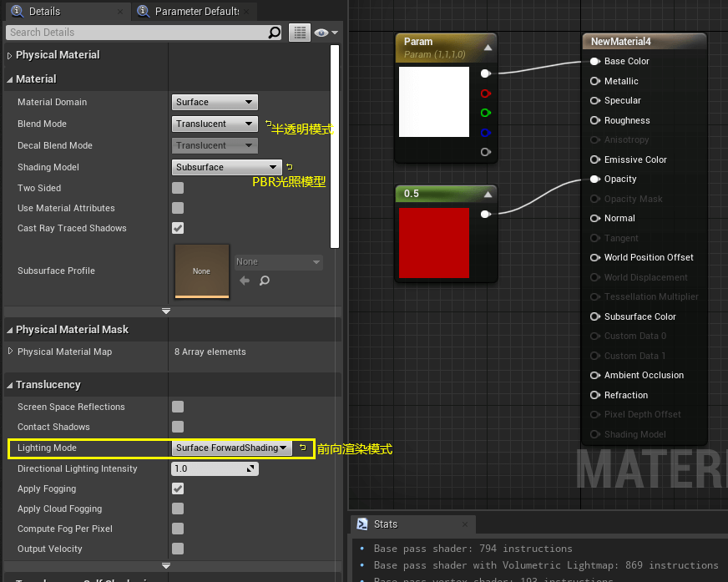728x582 pixels.
Task: Click the Subsurface Profile thumbnail
Action: click(x=202, y=271)
